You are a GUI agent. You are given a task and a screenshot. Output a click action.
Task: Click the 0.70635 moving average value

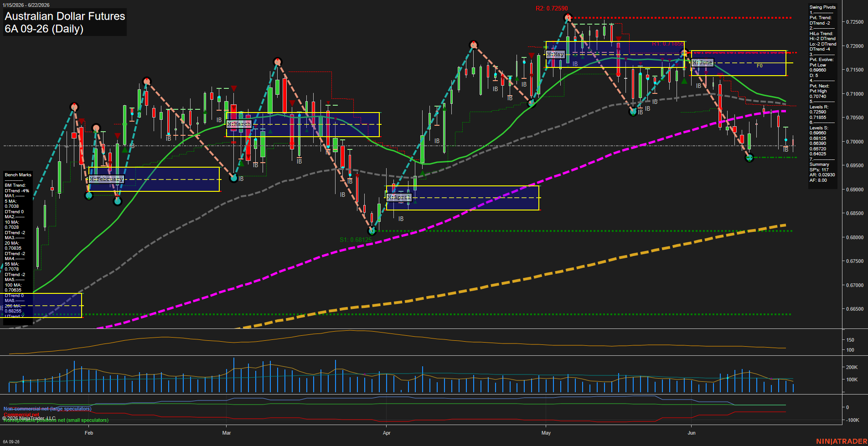click(13, 290)
